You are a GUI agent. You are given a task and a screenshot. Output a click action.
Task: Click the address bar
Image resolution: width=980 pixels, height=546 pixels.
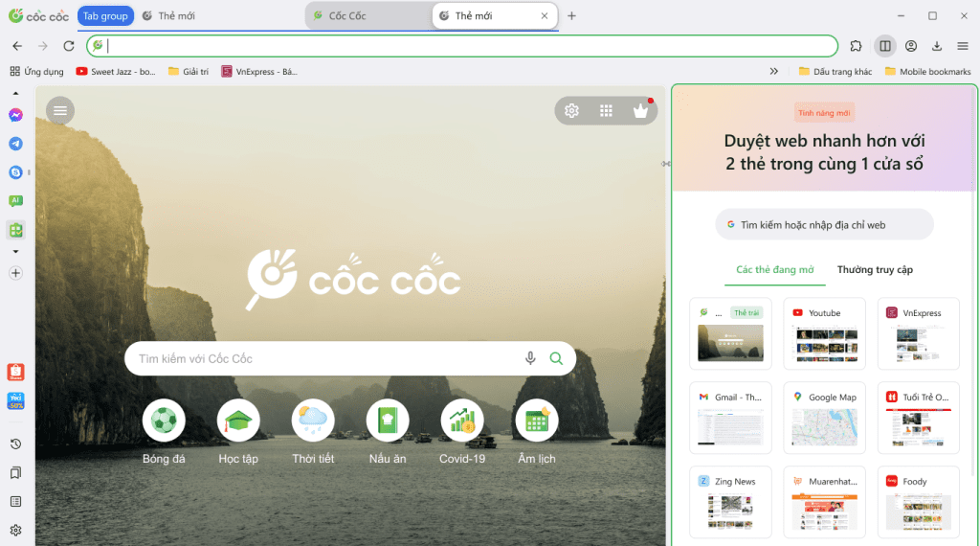[x=462, y=46]
